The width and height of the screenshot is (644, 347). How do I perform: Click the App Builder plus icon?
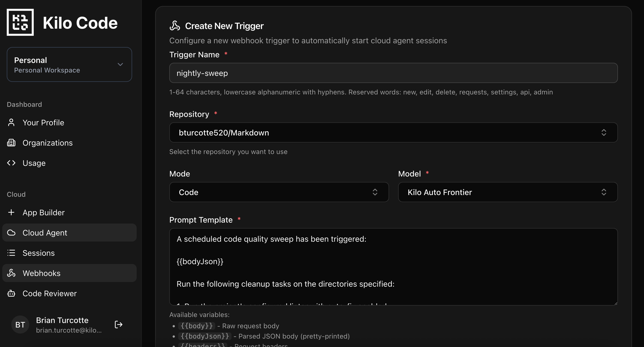point(11,212)
